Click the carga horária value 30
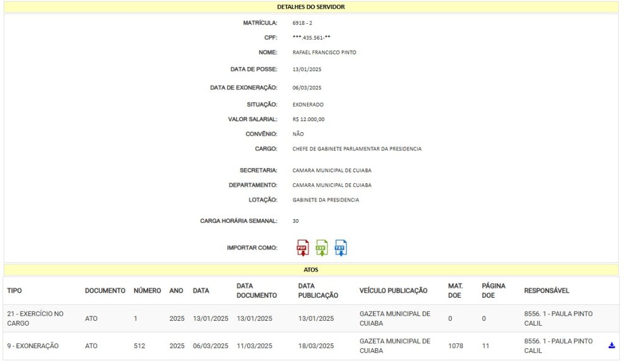The width and height of the screenshot is (624, 364). pos(296,221)
